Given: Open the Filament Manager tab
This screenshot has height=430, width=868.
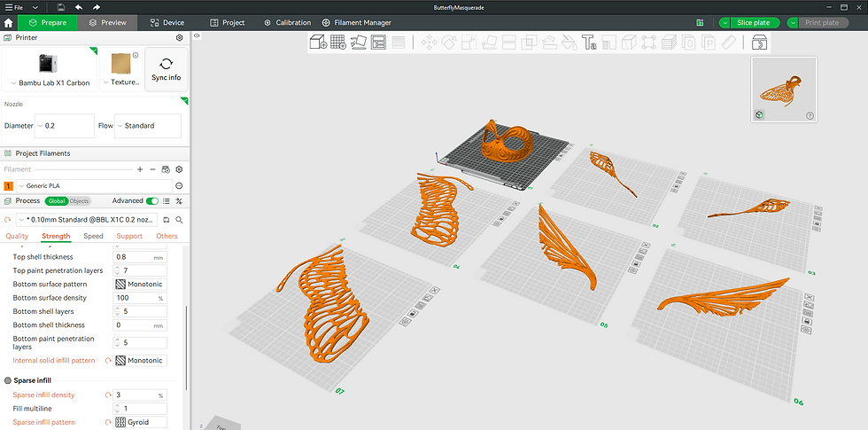Looking at the screenshot, I should 356,23.
